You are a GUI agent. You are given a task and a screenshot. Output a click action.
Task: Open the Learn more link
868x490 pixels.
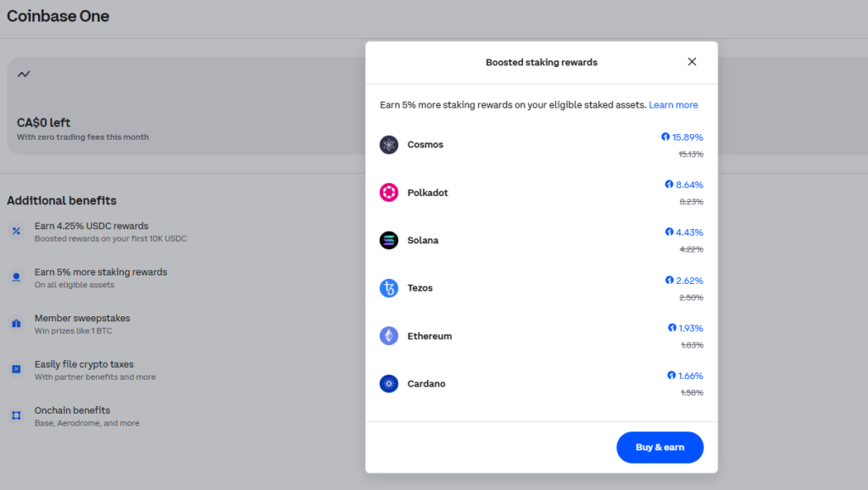point(673,105)
